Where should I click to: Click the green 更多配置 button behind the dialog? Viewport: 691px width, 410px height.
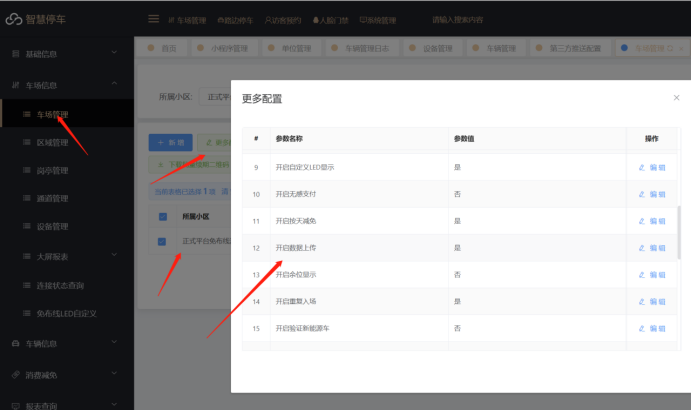(x=214, y=142)
